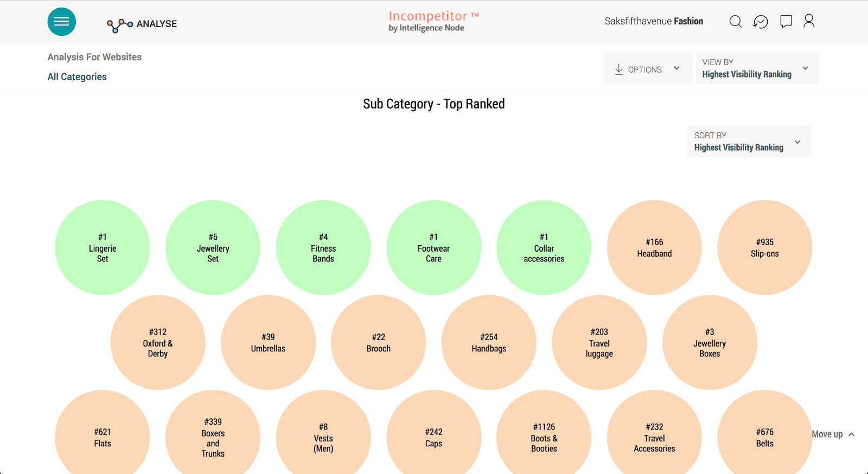Open the Sort By dropdown

(x=749, y=142)
